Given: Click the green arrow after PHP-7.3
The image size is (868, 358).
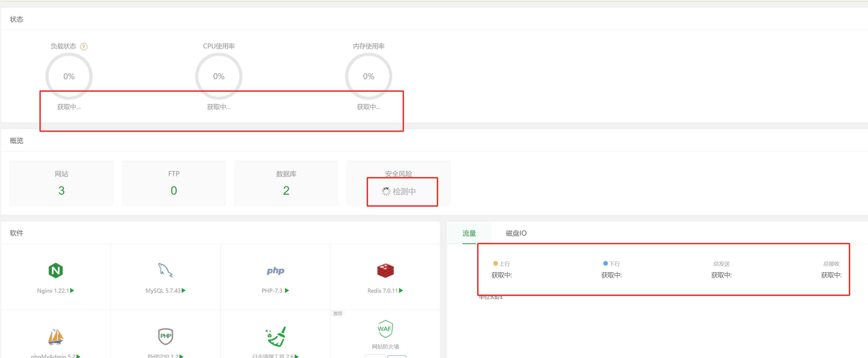Looking at the screenshot, I should (x=287, y=290).
